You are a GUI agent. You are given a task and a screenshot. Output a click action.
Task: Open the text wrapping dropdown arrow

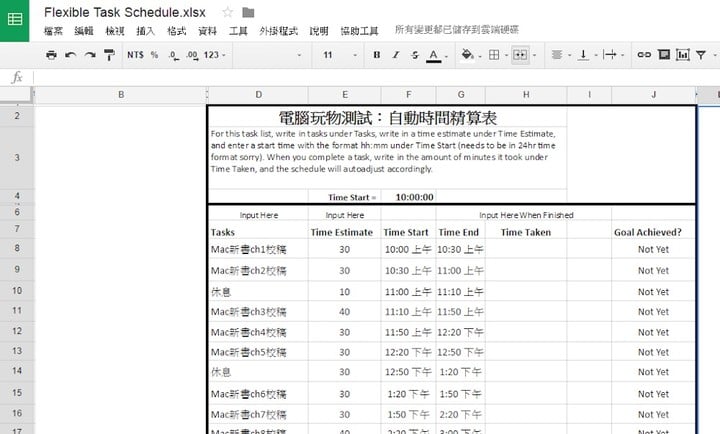point(623,56)
